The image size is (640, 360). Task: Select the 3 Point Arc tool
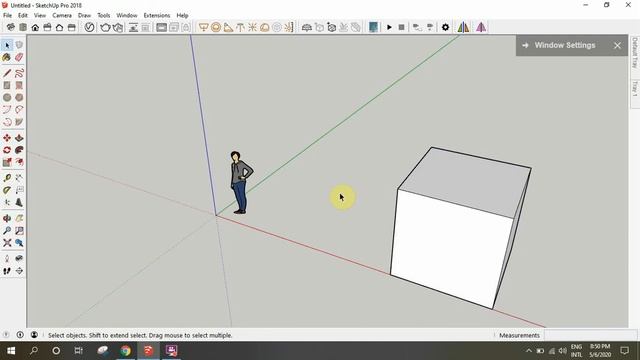pos(7,122)
